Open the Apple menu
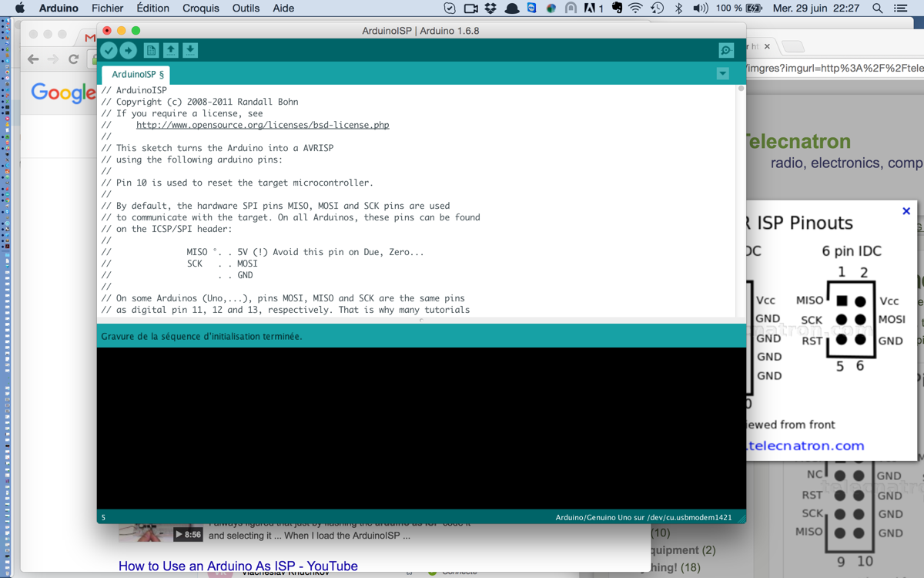The image size is (924, 578). click(x=21, y=8)
